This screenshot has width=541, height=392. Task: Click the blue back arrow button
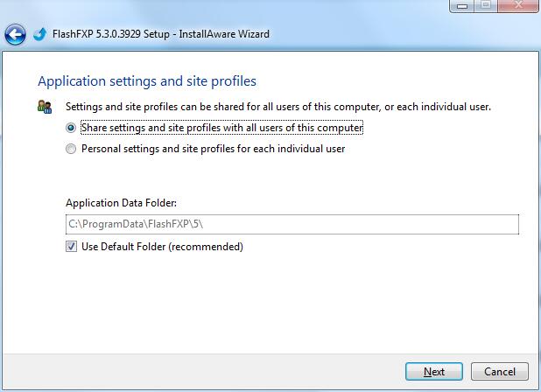point(15,35)
